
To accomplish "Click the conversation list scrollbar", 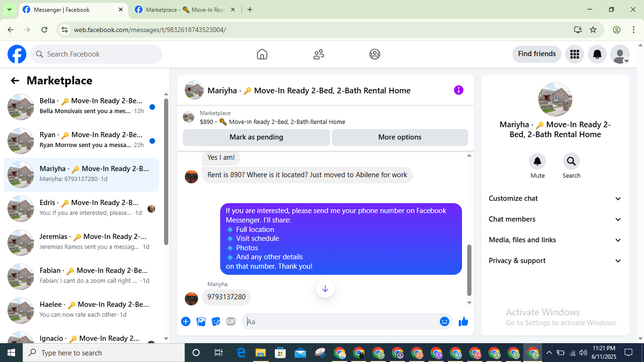I will [166, 172].
